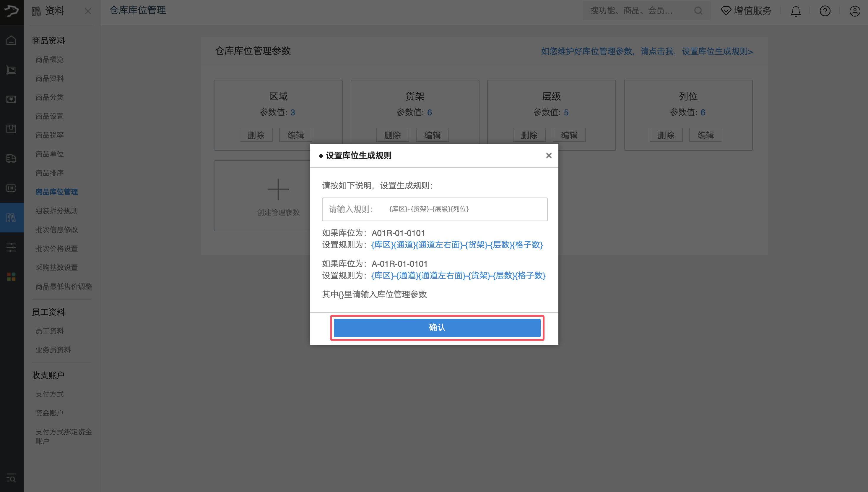Viewport: 868px width, 492px height.
Task: Click the 确认 confirm button
Action: click(437, 327)
